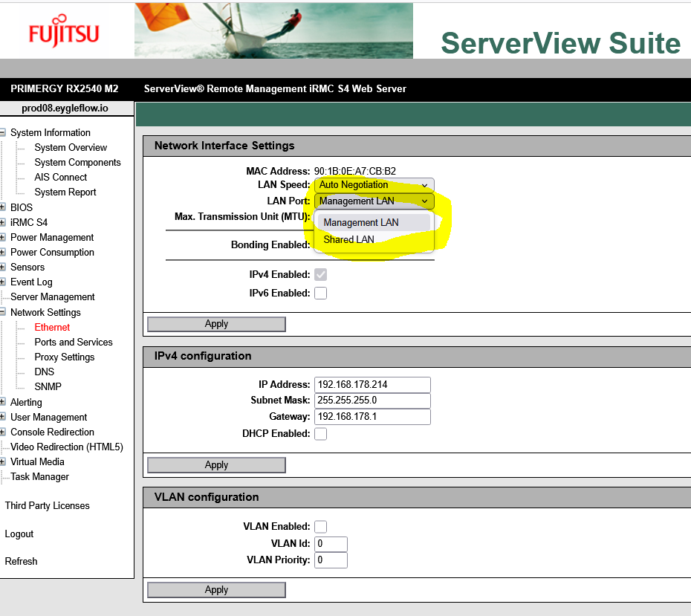Enable the DHCP Enabled checkbox
The image size is (691, 616).
coord(321,434)
